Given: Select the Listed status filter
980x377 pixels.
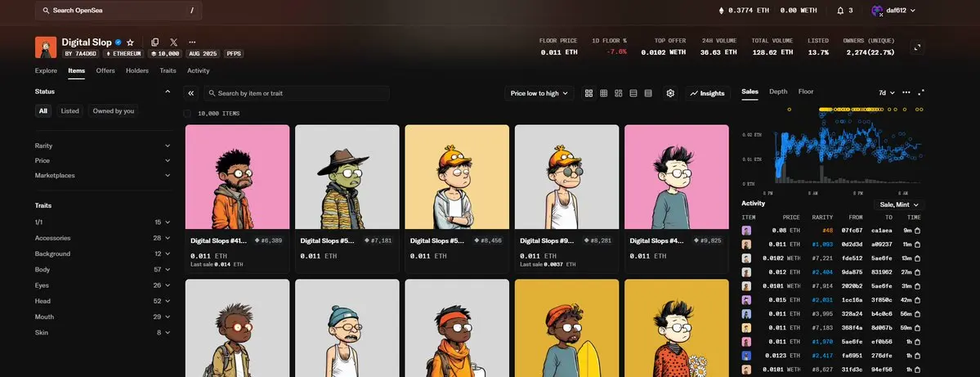Looking at the screenshot, I should click(70, 110).
